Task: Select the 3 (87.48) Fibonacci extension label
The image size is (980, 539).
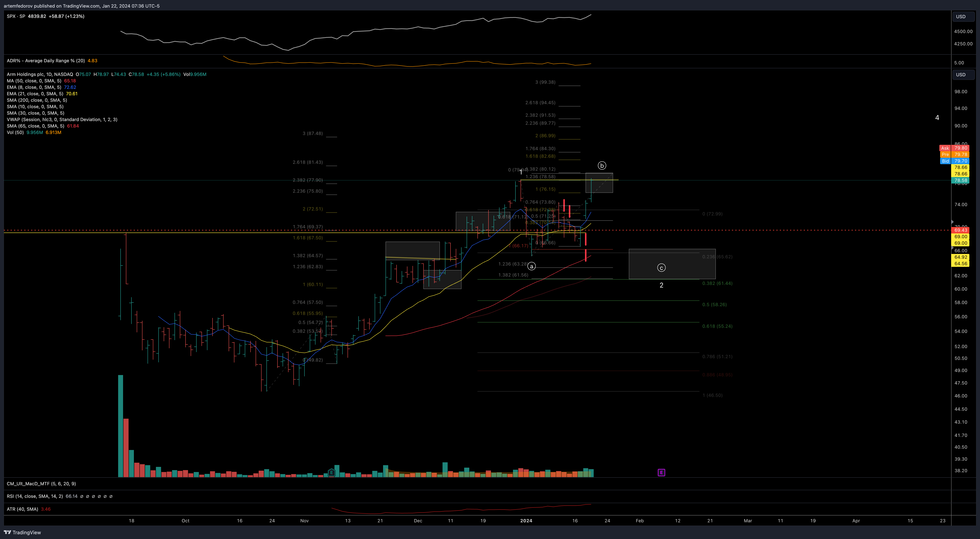Action: (312, 133)
